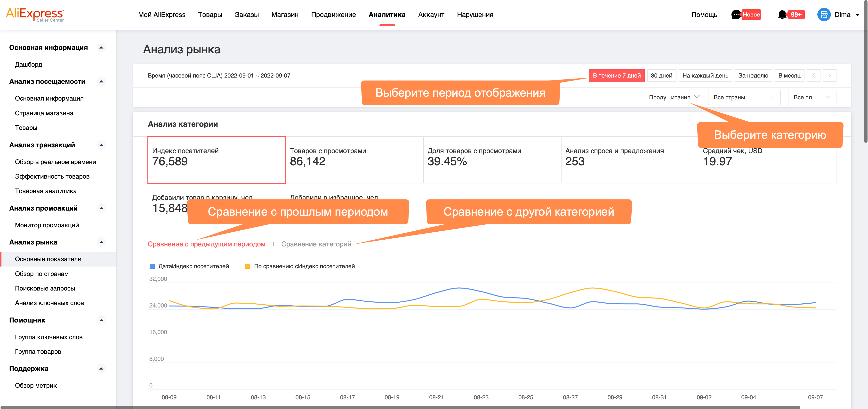Click Dima's profile avatar icon
The height and width of the screenshot is (409, 868).
[x=825, y=15]
